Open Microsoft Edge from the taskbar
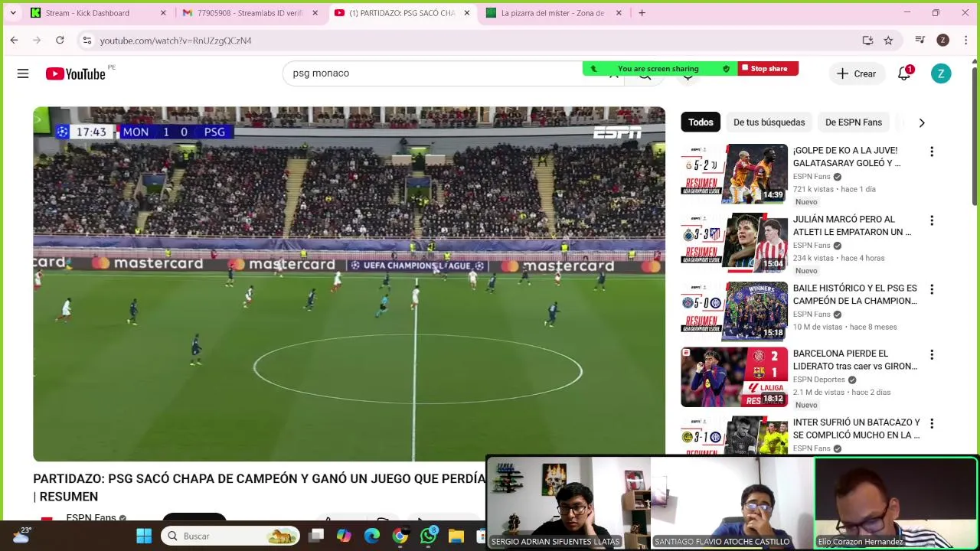Image resolution: width=980 pixels, height=551 pixels. pos(372,536)
